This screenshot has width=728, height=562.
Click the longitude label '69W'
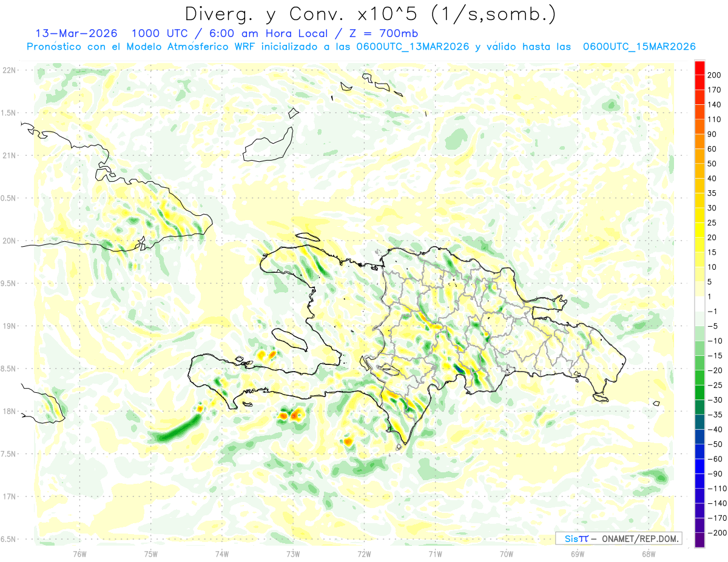click(x=578, y=554)
